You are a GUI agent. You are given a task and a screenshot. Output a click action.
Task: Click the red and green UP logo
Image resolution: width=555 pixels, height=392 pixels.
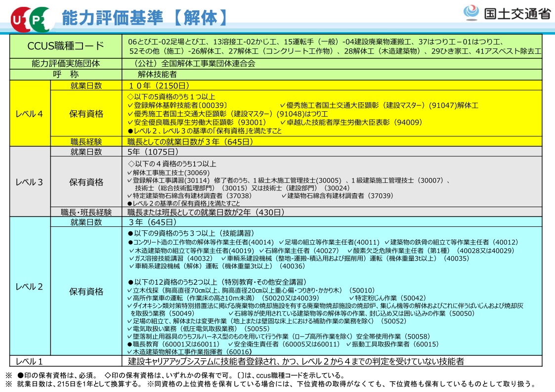pos(32,19)
